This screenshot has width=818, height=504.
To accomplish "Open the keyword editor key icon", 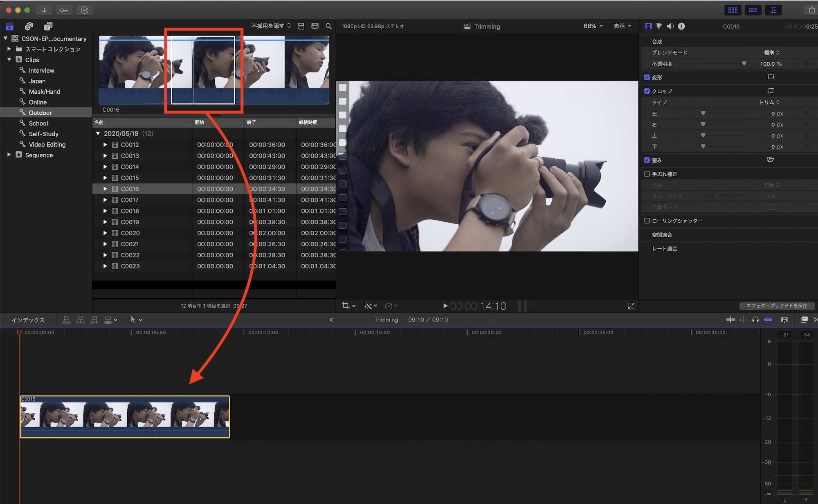I will [64, 10].
